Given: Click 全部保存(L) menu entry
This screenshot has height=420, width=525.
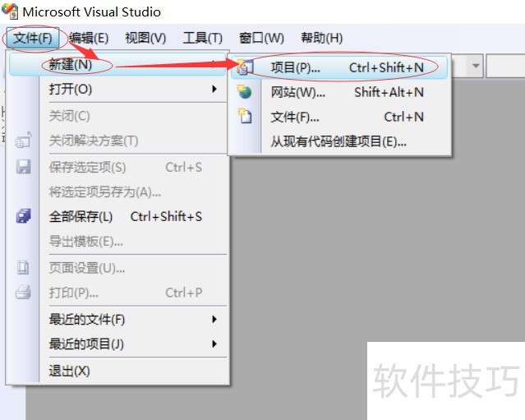Looking at the screenshot, I should tap(117, 217).
